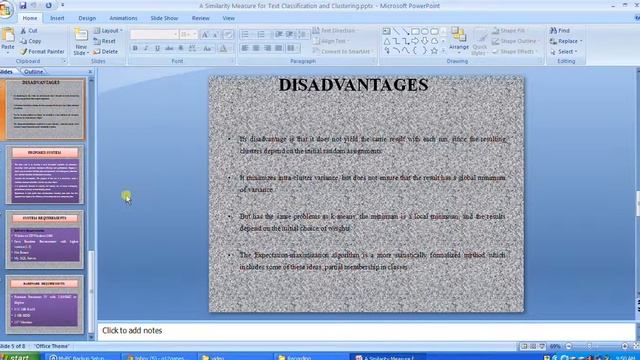Open the Arrange menu
This screenshot has height=360, width=640.
click(x=459, y=40)
